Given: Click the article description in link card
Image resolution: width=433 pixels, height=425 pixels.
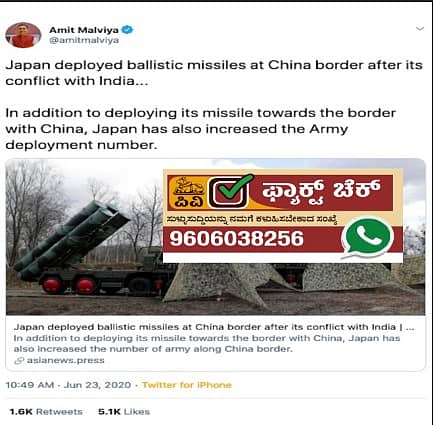Looking at the screenshot, I should [207, 344].
